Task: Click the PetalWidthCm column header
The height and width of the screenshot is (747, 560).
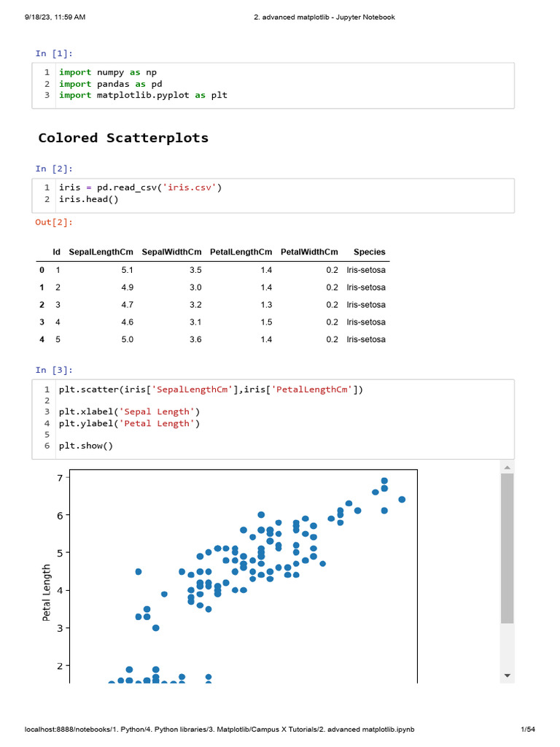Action: point(309,252)
